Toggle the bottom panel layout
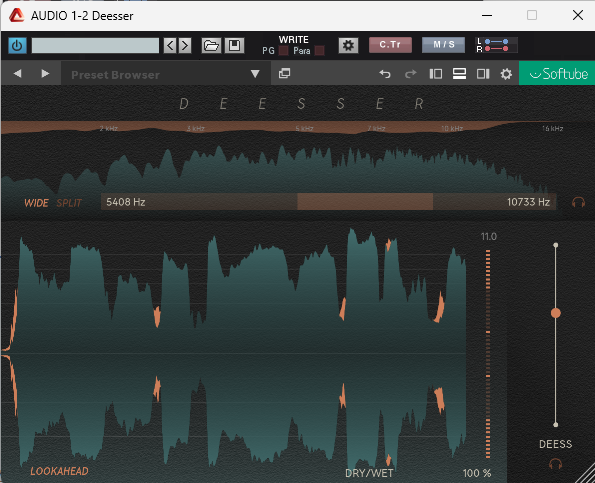This screenshot has width=595, height=483. tap(459, 74)
